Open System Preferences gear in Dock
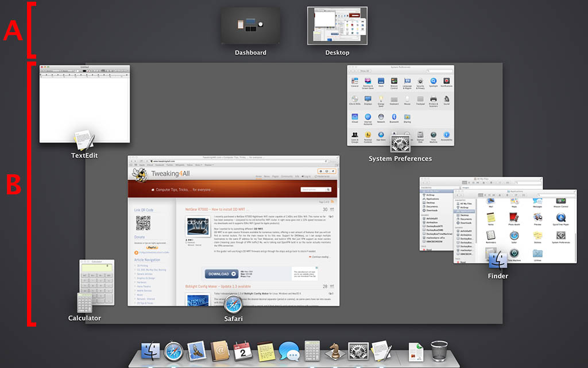 [x=358, y=351]
